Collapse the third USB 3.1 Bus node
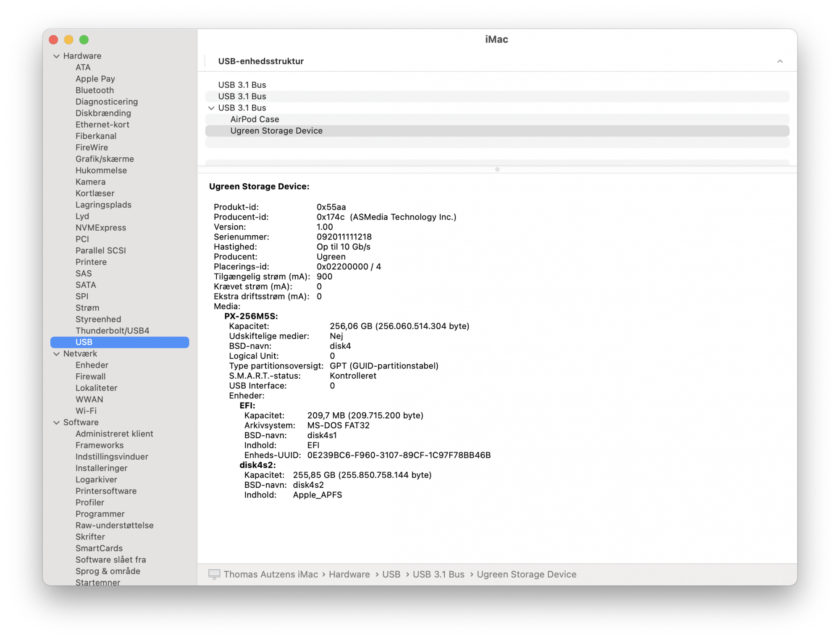The height and width of the screenshot is (642, 840). [x=211, y=108]
